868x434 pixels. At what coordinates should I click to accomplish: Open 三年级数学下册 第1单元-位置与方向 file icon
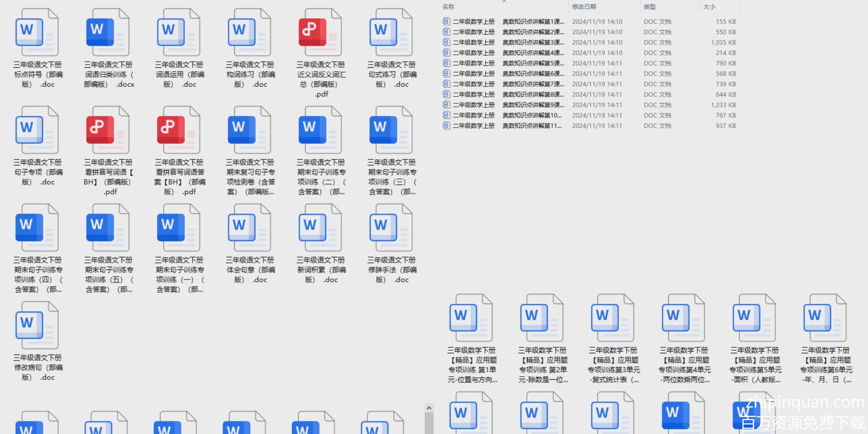pyautogui.click(x=471, y=318)
